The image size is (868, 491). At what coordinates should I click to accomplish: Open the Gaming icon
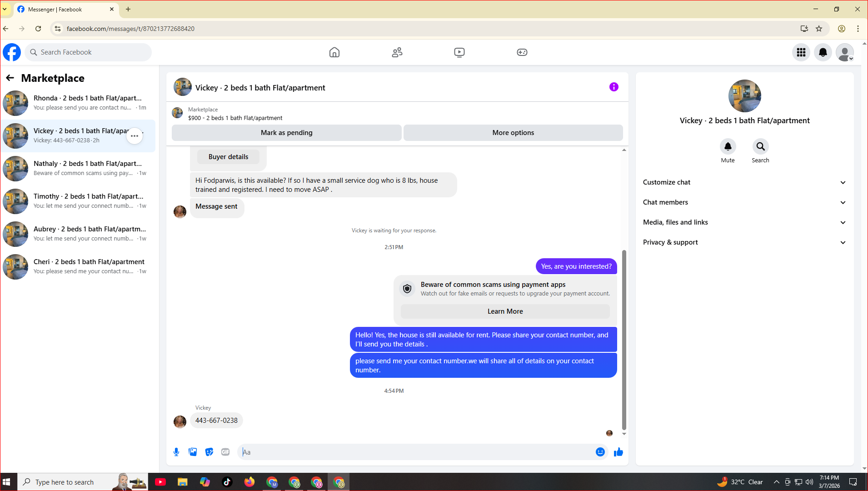tap(522, 52)
